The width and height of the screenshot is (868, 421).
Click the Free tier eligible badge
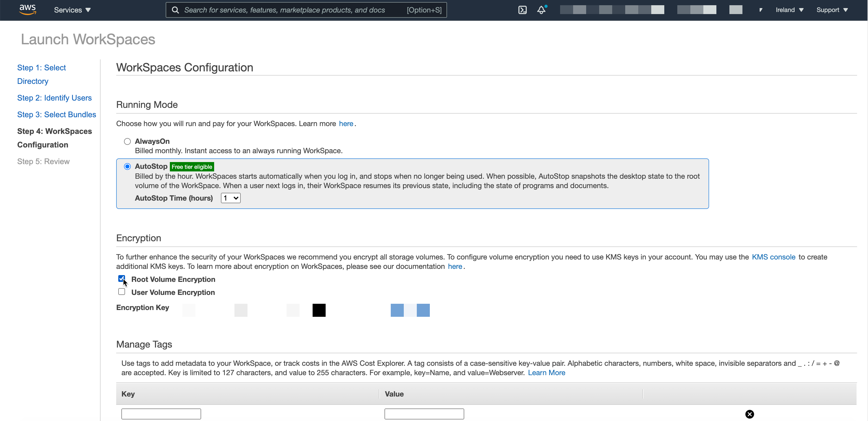click(x=192, y=166)
